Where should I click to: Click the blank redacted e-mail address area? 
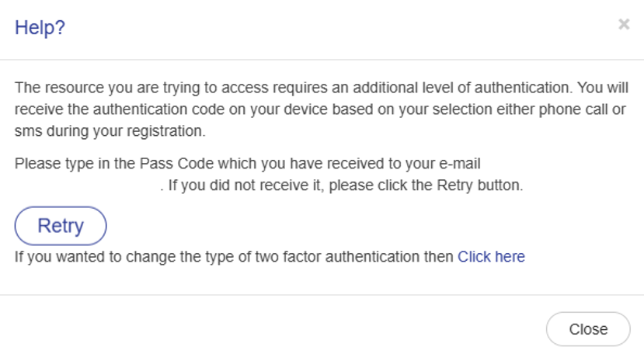87,186
